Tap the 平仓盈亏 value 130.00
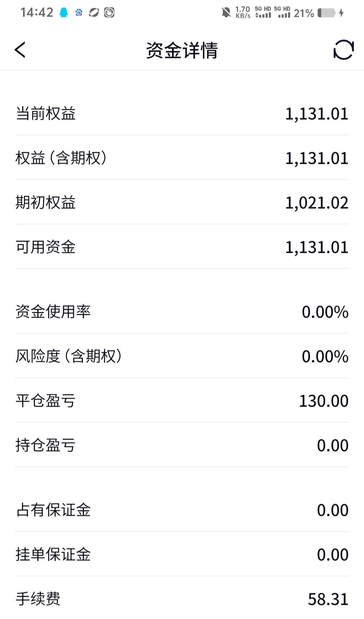The width and height of the screenshot is (364, 619). pyautogui.click(x=324, y=401)
